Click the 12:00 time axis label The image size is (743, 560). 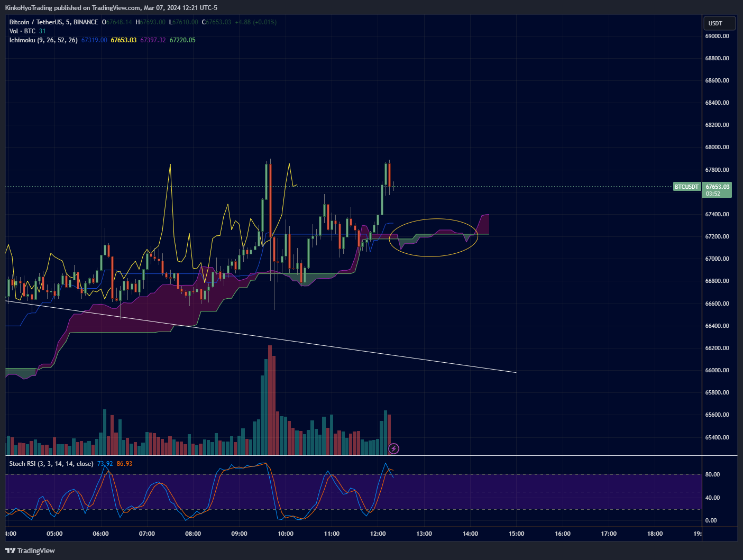coord(378,534)
